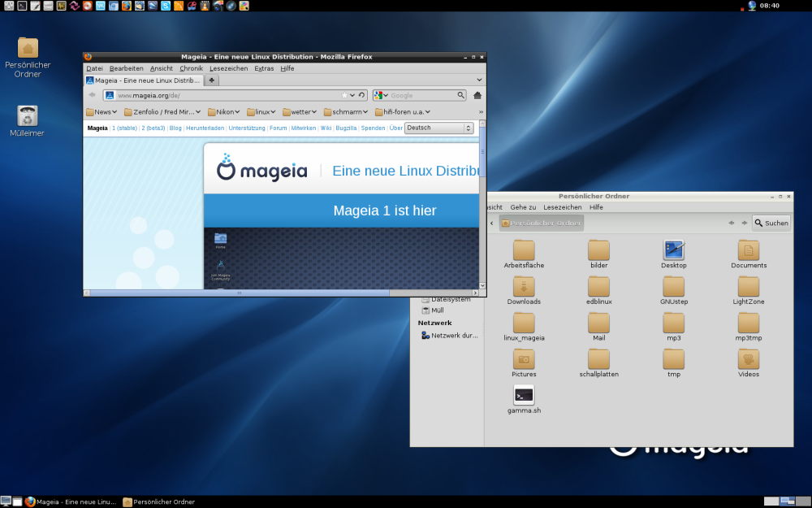Open the GNUstep folder
The image size is (812, 508).
coord(674,290)
